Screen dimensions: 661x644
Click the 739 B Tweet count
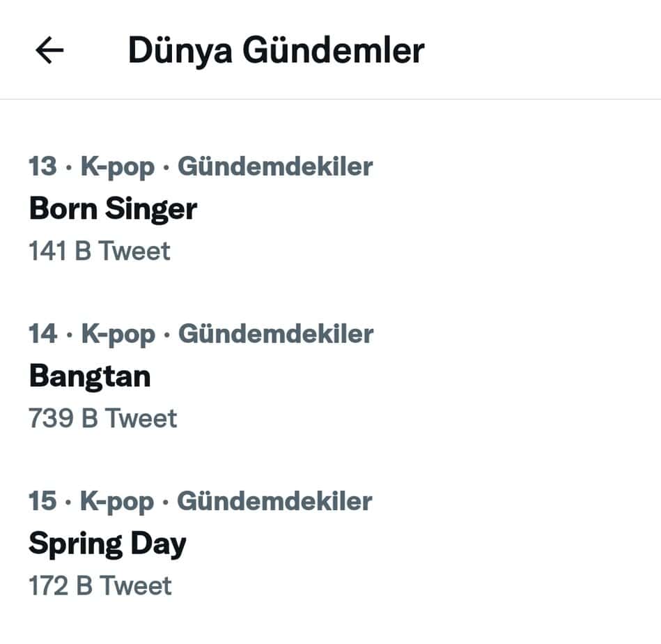[102, 418]
